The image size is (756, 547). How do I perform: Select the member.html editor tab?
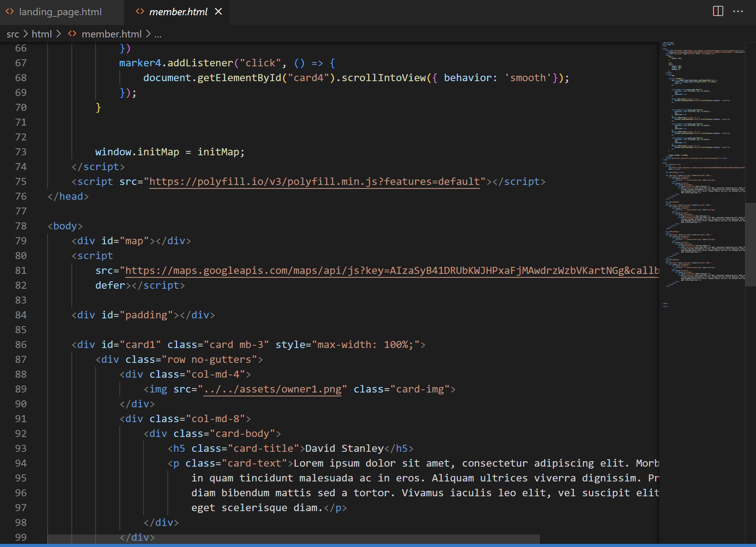click(x=178, y=12)
